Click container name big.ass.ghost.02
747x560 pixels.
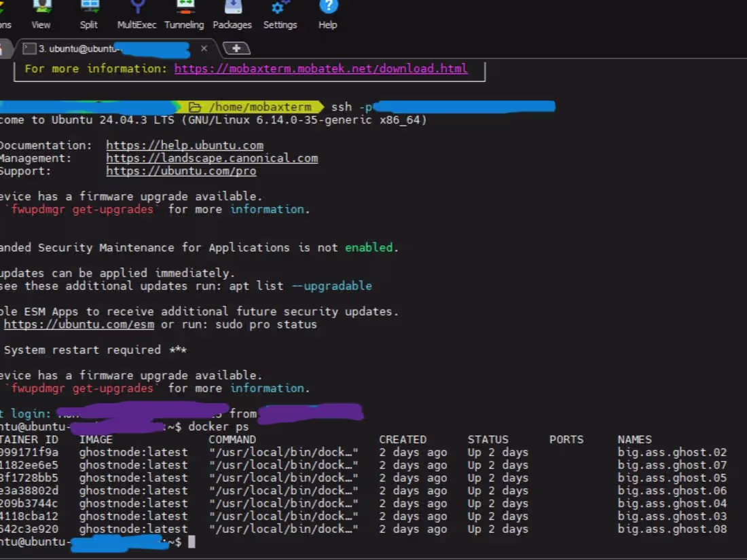672,452
